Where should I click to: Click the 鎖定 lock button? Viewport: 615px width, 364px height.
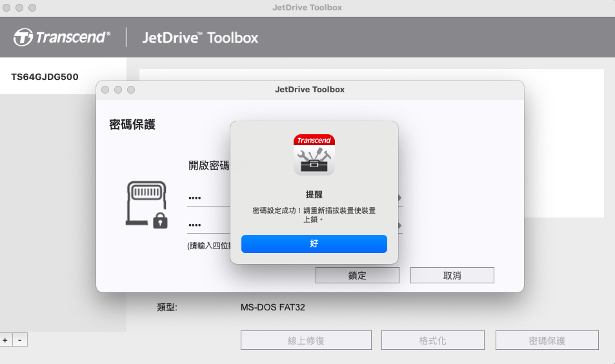pos(358,276)
